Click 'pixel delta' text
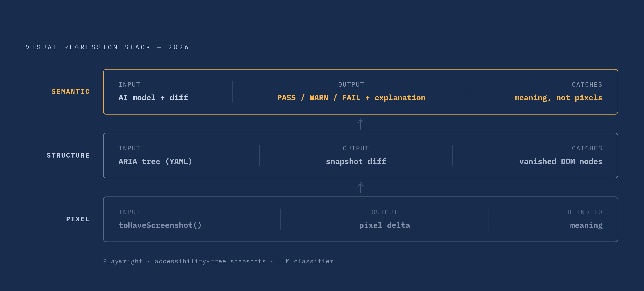The width and height of the screenshot is (644, 291). tap(384, 225)
